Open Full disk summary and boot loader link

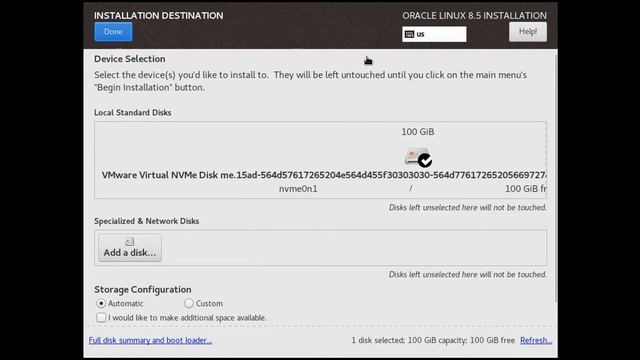tap(150, 340)
